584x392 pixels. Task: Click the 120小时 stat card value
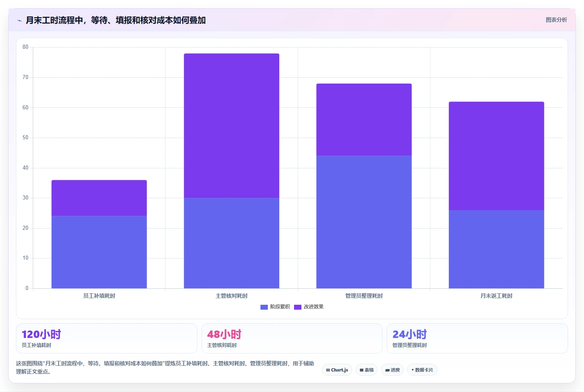point(41,335)
